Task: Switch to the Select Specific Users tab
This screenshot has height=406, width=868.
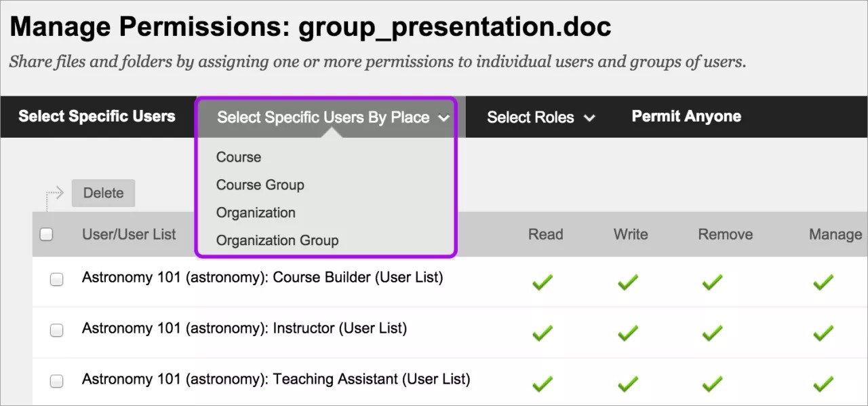Action: coord(96,116)
